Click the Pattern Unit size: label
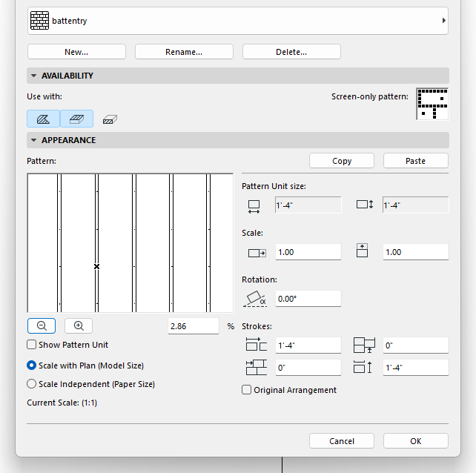 (x=274, y=186)
